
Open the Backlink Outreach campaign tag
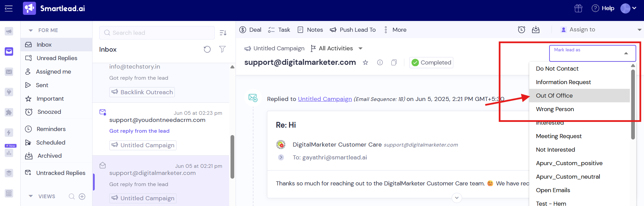coord(142,92)
